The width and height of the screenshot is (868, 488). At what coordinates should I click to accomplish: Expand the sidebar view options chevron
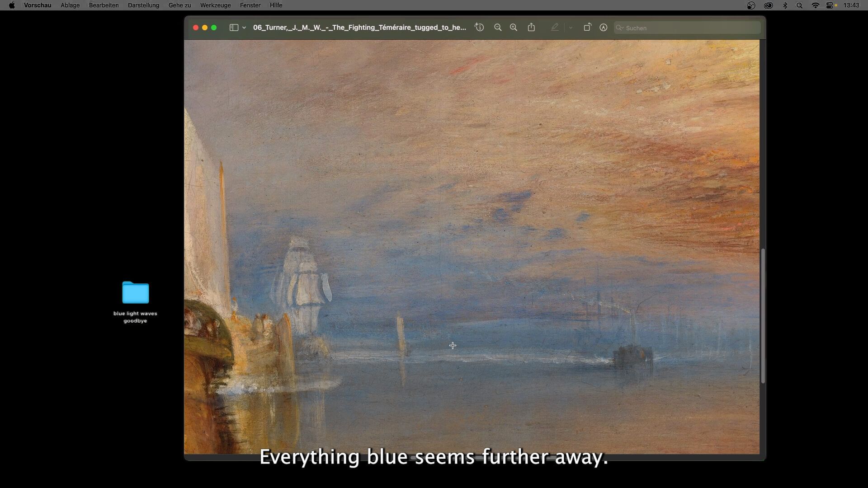[244, 28]
